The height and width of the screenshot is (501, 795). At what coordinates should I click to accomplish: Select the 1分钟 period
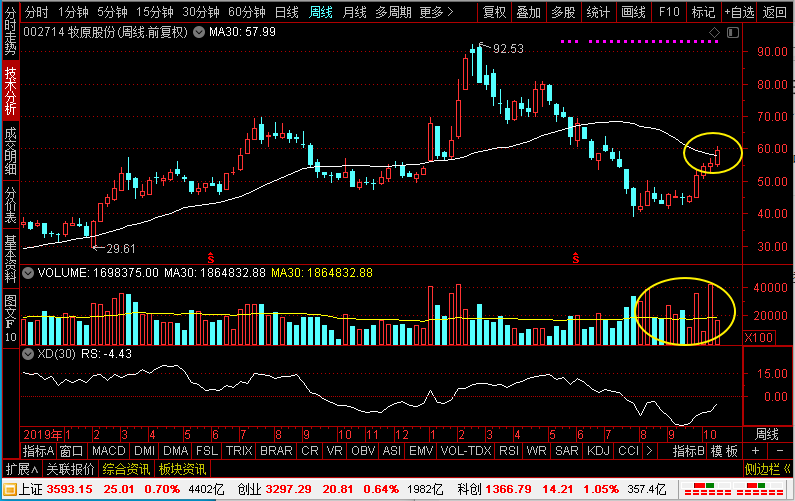point(74,12)
